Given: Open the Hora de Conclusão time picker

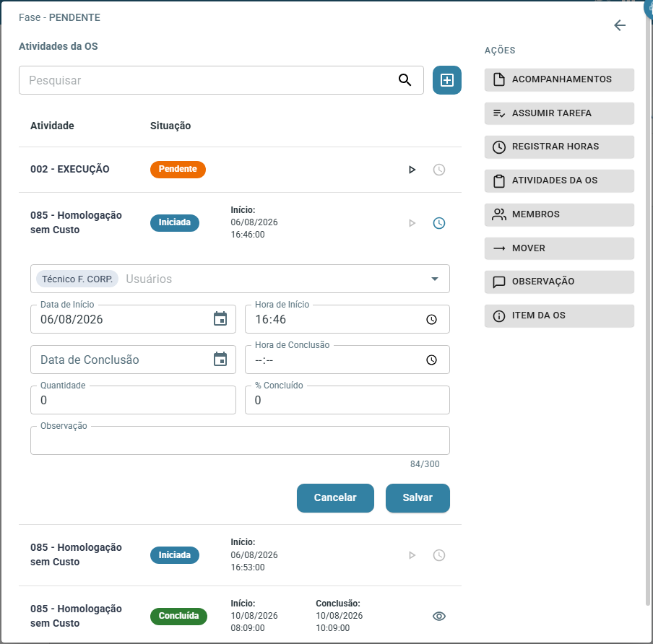Looking at the screenshot, I should tap(431, 360).
